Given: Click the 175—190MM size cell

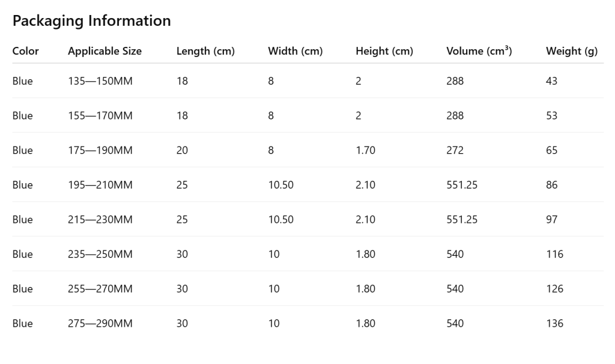Looking at the screenshot, I should click(100, 150).
